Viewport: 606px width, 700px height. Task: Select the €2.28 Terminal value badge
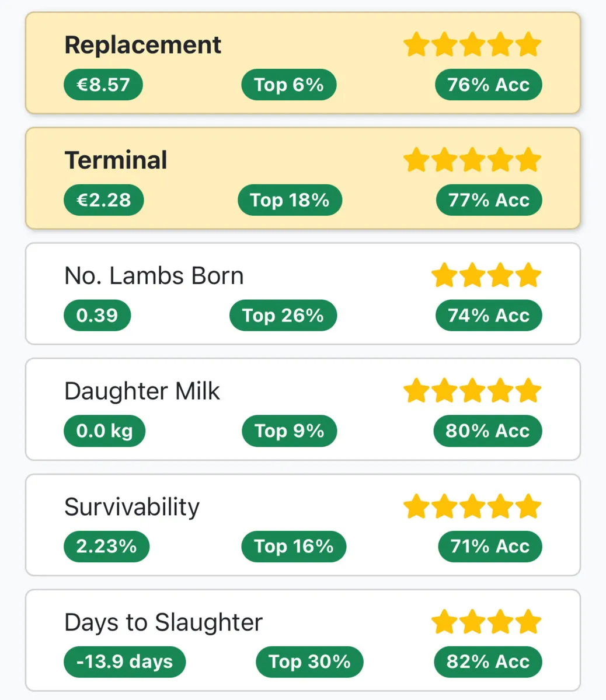[104, 200]
